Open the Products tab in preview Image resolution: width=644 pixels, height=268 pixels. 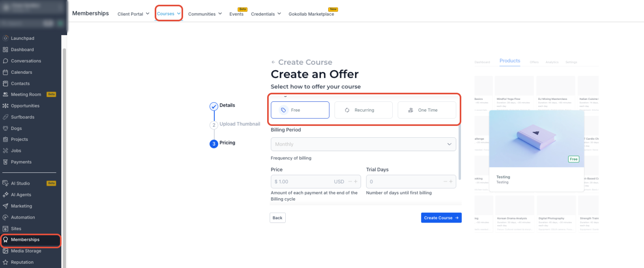point(510,61)
